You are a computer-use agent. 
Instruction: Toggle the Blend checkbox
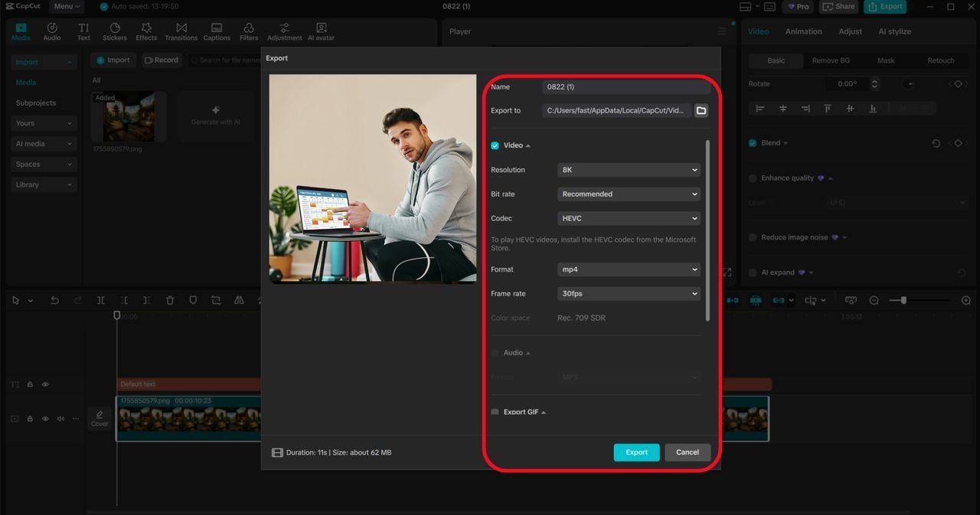[x=753, y=143]
